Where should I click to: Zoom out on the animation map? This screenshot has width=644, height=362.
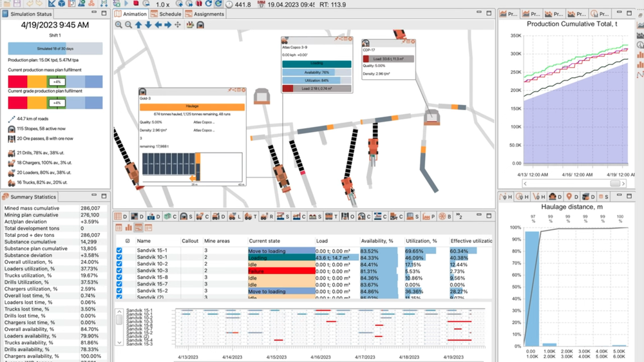[129, 25]
